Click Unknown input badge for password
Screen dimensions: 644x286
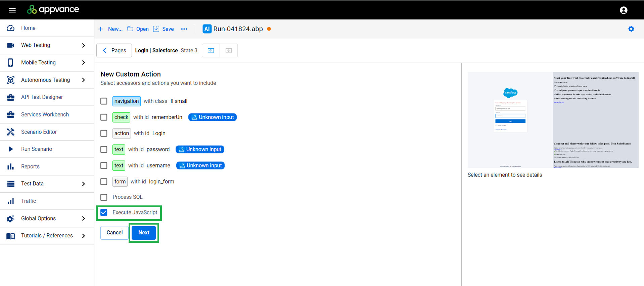pyautogui.click(x=200, y=149)
